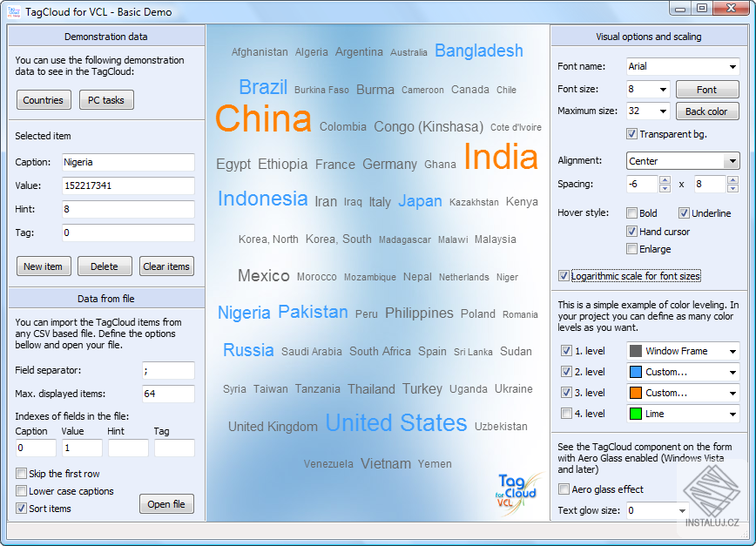Expand the Maximum size dropdown

tap(665, 111)
